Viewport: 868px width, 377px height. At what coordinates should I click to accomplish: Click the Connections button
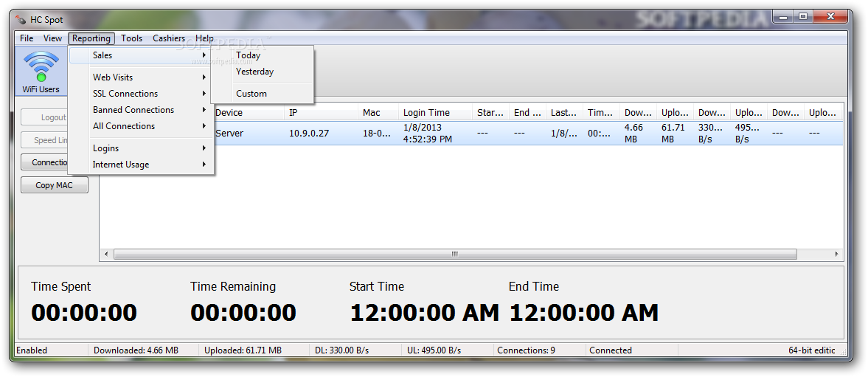(45, 162)
